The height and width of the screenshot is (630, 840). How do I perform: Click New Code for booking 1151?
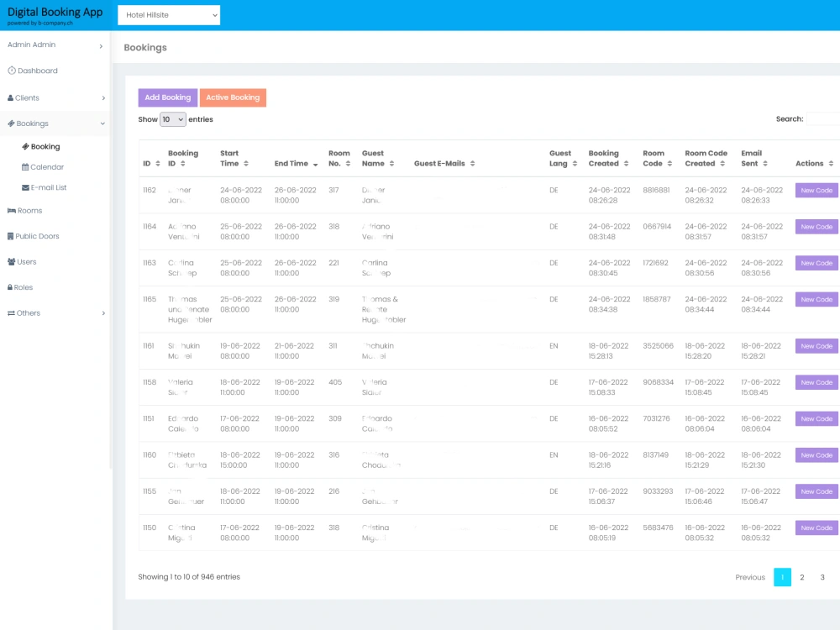pos(816,419)
